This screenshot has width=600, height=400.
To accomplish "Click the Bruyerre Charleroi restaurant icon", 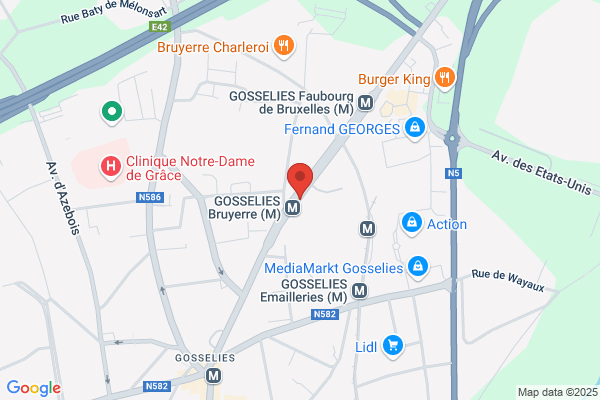I will [x=284, y=46].
